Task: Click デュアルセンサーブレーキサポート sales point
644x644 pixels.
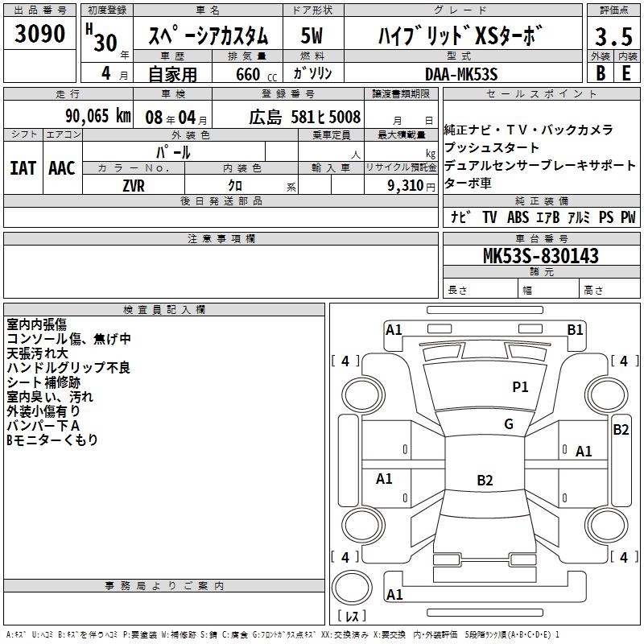Action: [x=539, y=165]
